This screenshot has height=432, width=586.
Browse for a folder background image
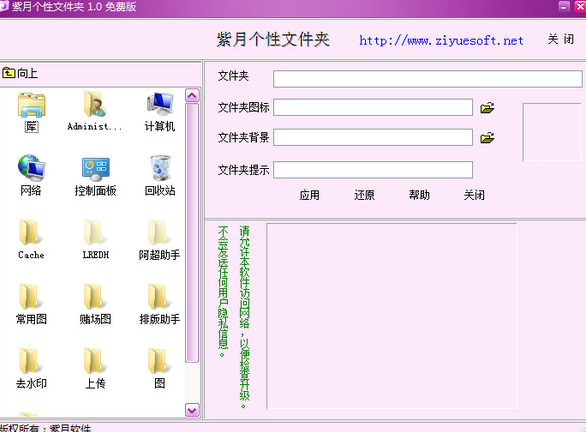coord(487,138)
